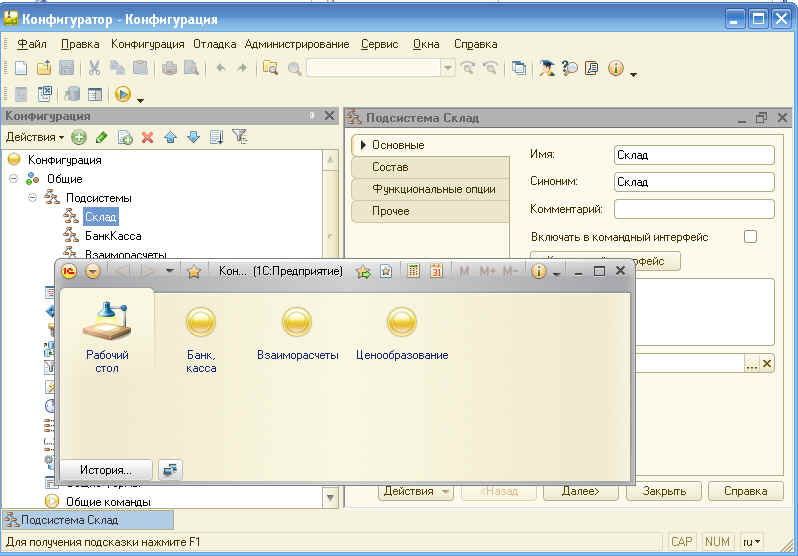Toggle Включать в командный интерфейс checkbox
798x556 pixels.
(750, 237)
